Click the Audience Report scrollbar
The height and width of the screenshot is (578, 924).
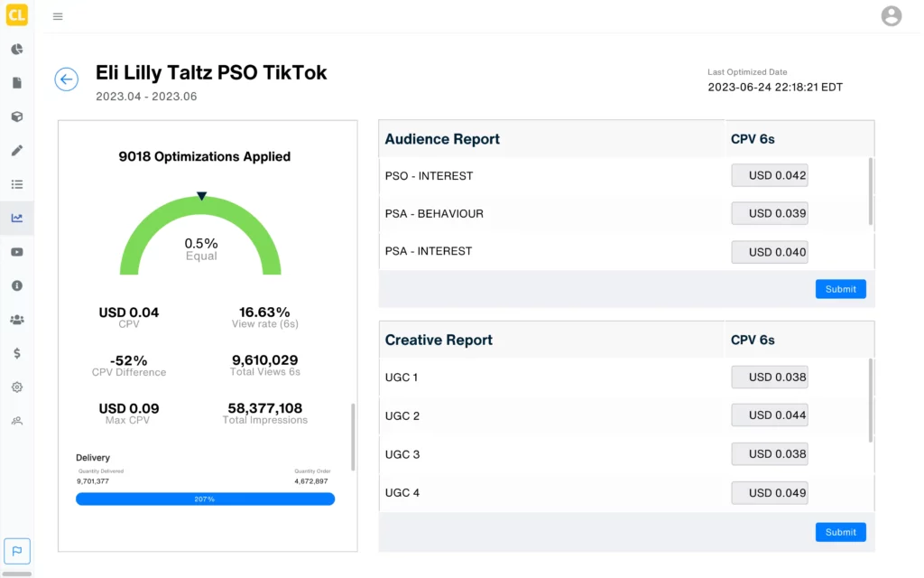pos(871,191)
